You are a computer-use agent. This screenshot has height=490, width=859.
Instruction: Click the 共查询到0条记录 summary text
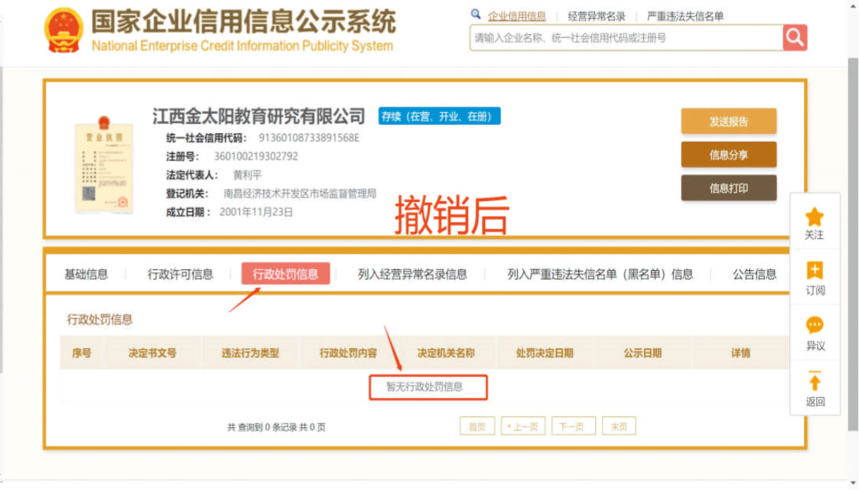pyautogui.click(x=276, y=427)
